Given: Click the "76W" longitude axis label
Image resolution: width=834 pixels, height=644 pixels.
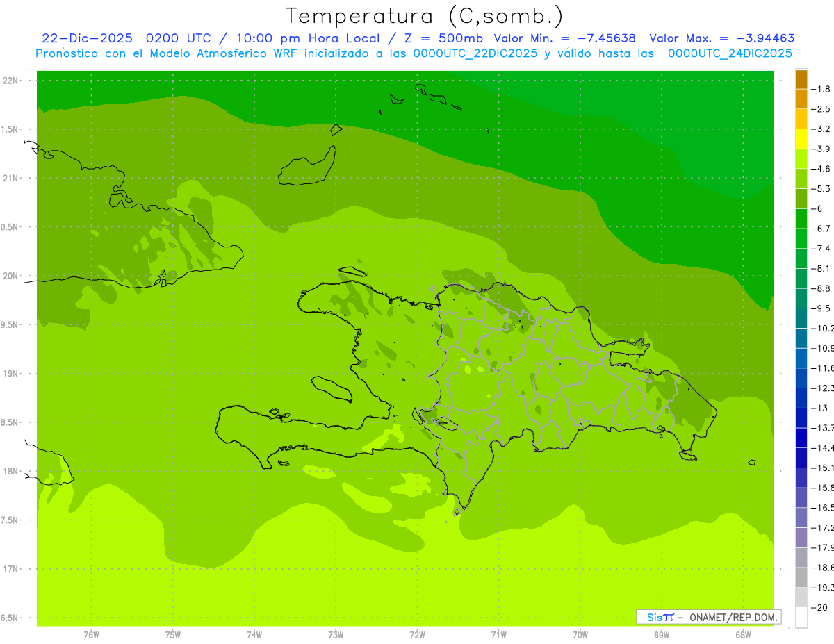Looking at the screenshot, I should (x=91, y=635).
